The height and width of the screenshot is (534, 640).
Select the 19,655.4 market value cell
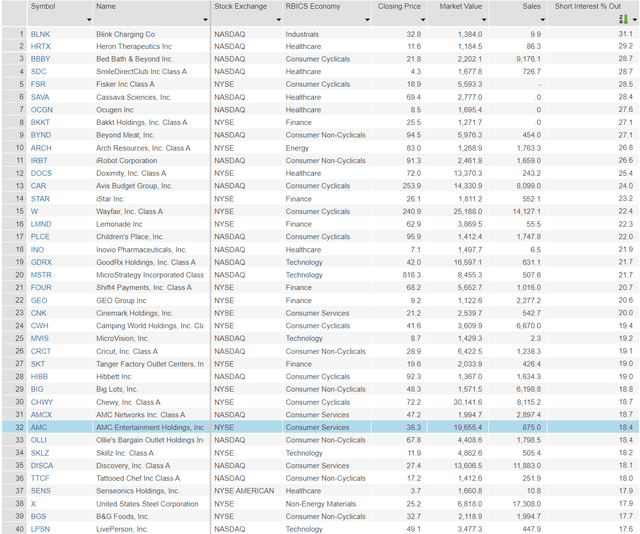click(x=458, y=427)
